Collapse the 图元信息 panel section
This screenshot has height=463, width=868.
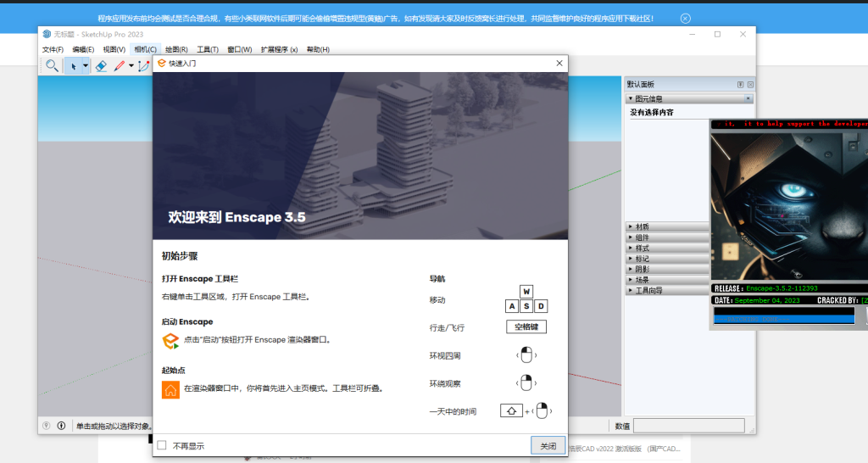click(x=631, y=98)
